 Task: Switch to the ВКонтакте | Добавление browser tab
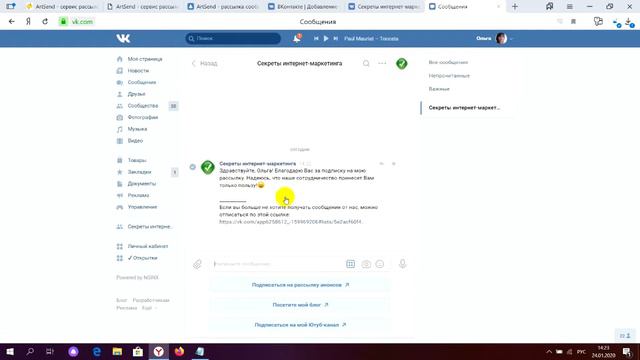(x=303, y=7)
